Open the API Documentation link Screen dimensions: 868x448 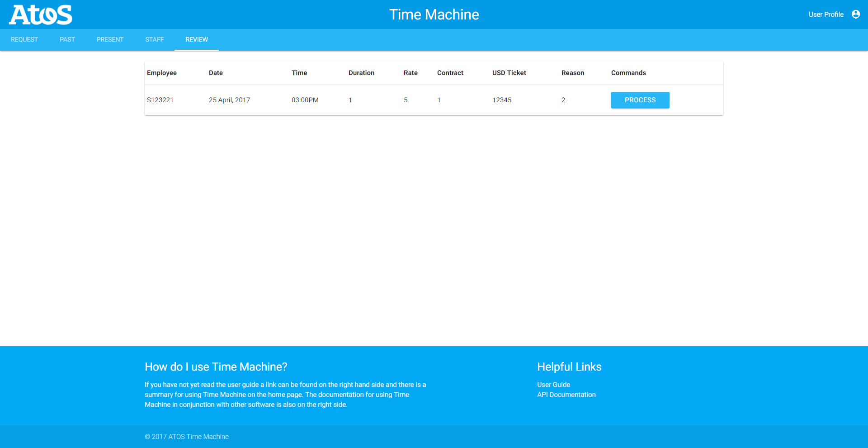click(x=566, y=395)
